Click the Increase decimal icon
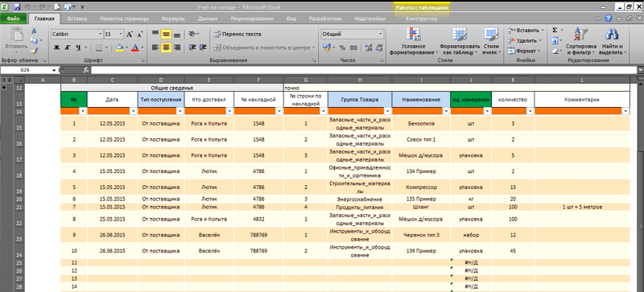This screenshot has height=292, width=644. (368, 48)
